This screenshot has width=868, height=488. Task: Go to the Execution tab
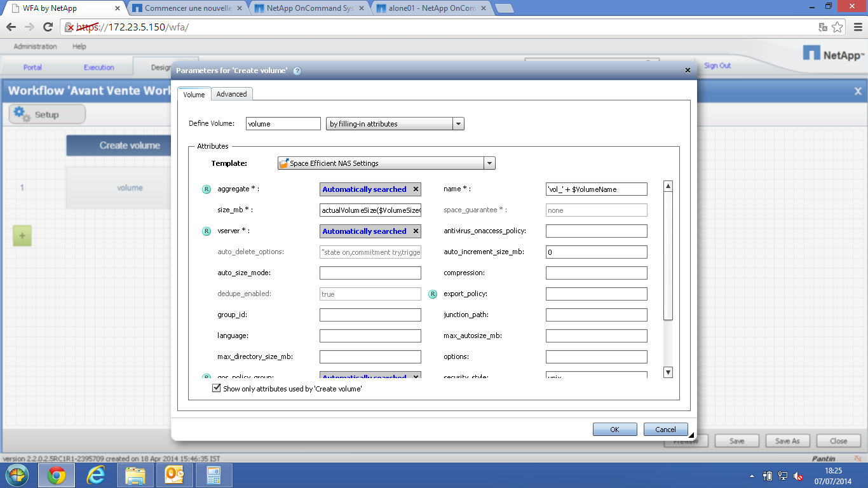coord(99,67)
